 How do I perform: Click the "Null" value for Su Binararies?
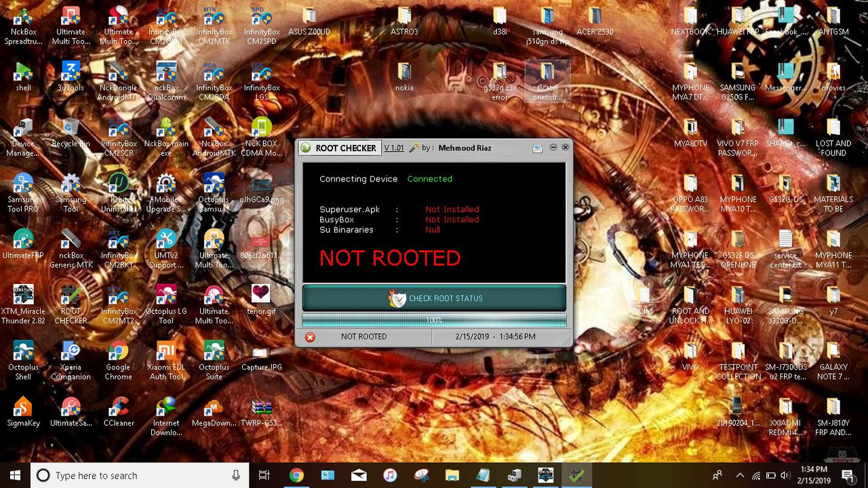[433, 230]
